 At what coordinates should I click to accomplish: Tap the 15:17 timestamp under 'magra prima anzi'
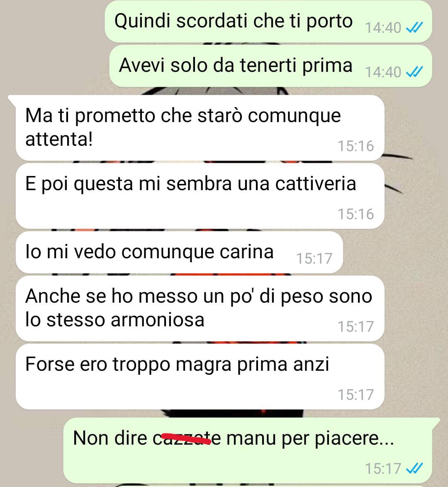coord(355,394)
